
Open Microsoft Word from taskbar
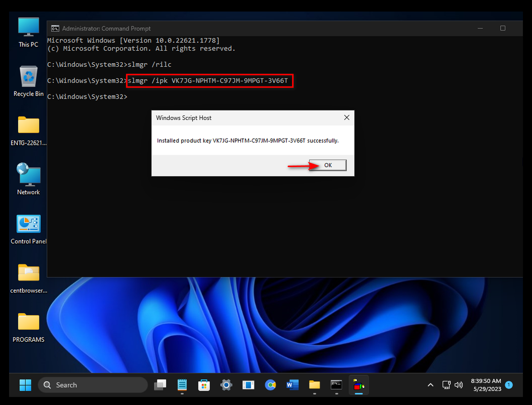pyautogui.click(x=293, y=385)
